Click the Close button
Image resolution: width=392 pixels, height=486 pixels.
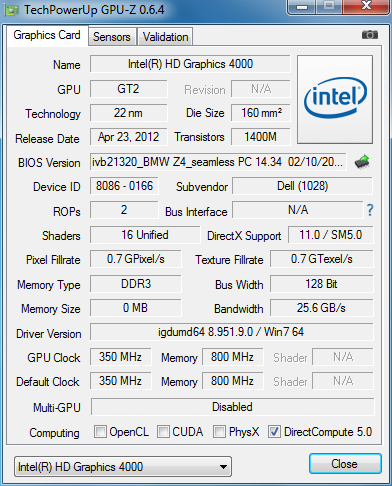(345, 464)
